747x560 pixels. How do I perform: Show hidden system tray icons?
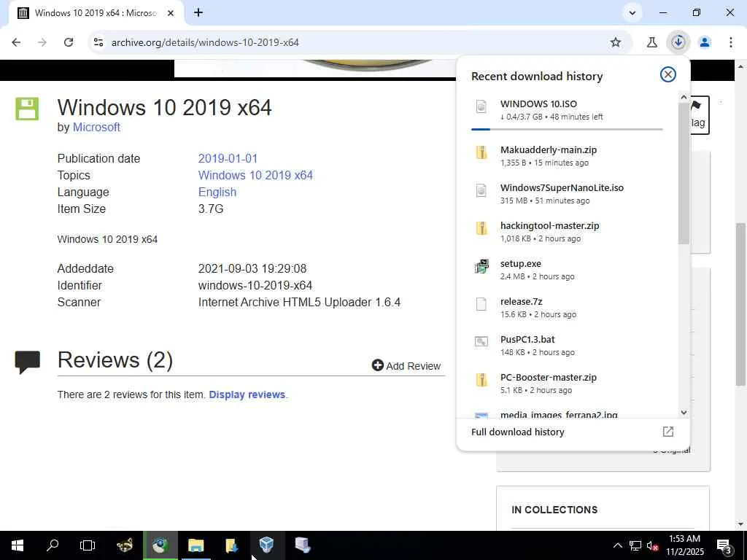point(617,545)
